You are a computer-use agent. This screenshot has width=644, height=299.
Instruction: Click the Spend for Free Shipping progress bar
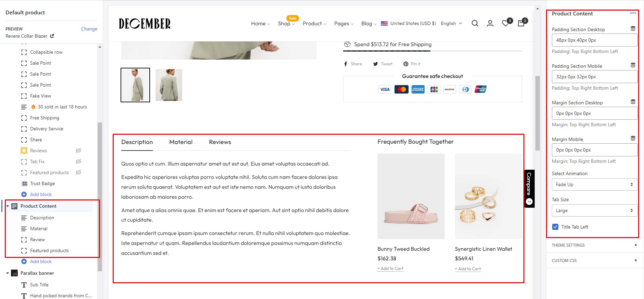pyautogui.click(x=432, y=51)
